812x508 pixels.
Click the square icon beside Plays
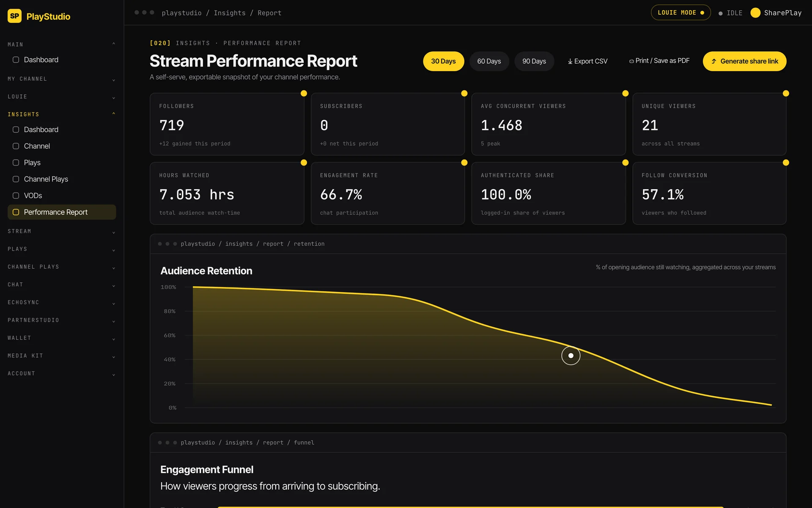point(16,163)
